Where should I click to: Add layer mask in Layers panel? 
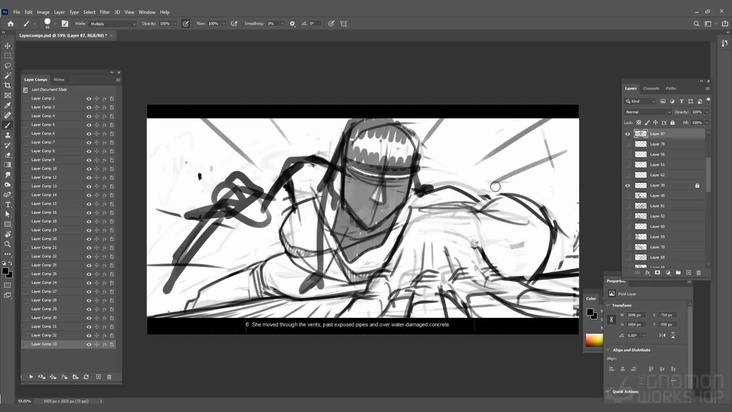point(657,272)
